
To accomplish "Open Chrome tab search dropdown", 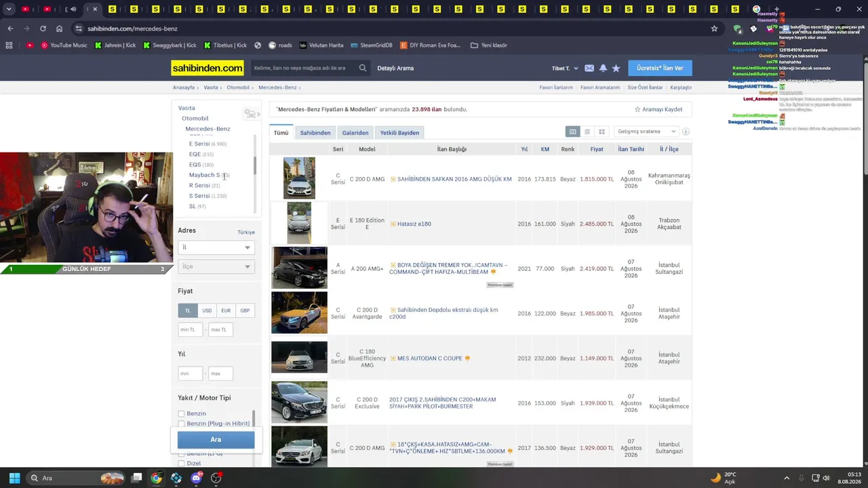I will point(9,9).
